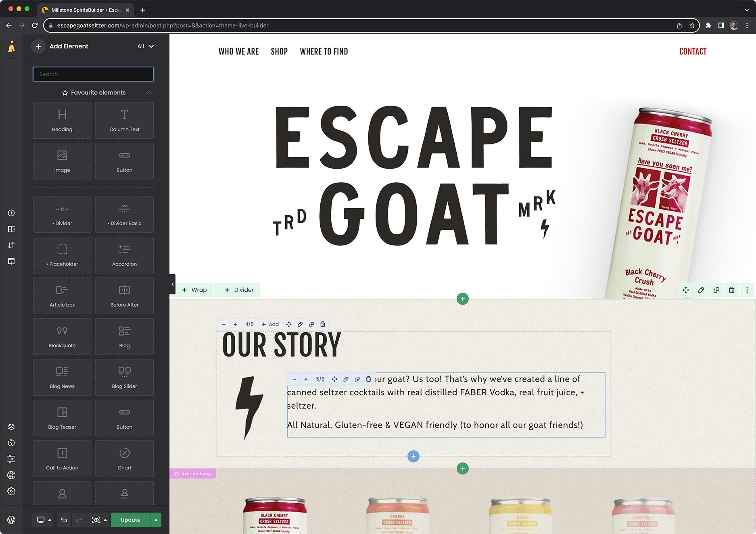Open the CONTACT menu link
This screenshot has height=534, width=756.
point(693,52)
